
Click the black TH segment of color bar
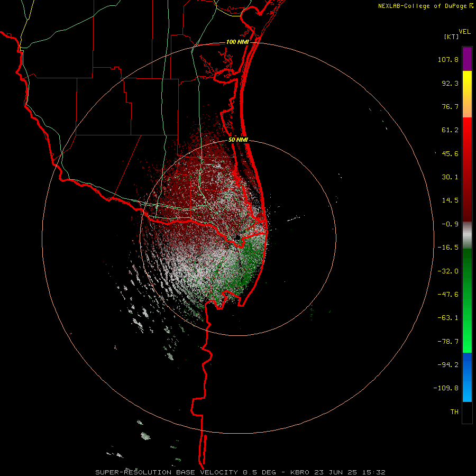coord(467,412)
